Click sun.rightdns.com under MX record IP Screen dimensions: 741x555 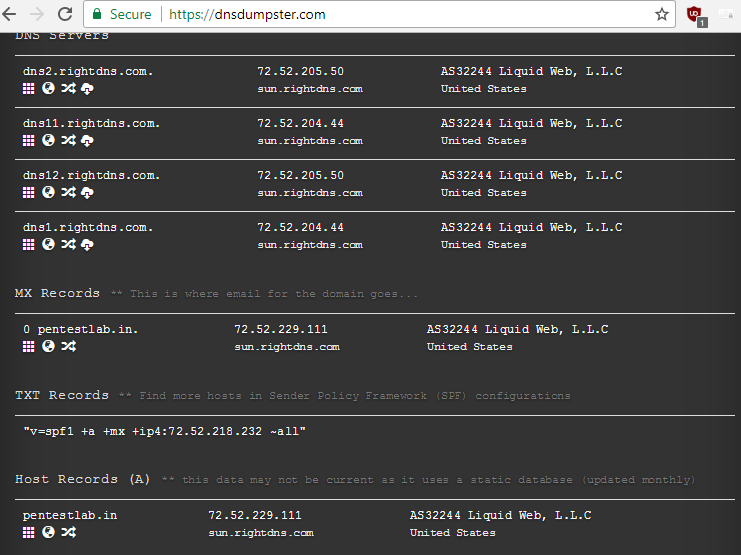pyautogui.click(x=287, y=347)
